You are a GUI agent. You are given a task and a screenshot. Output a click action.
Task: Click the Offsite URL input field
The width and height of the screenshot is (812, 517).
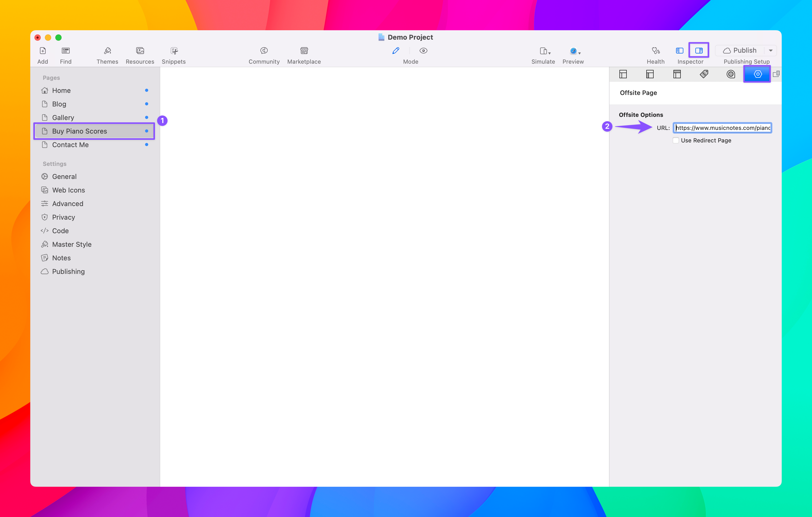pyautogui.click(x=722, y=128)
